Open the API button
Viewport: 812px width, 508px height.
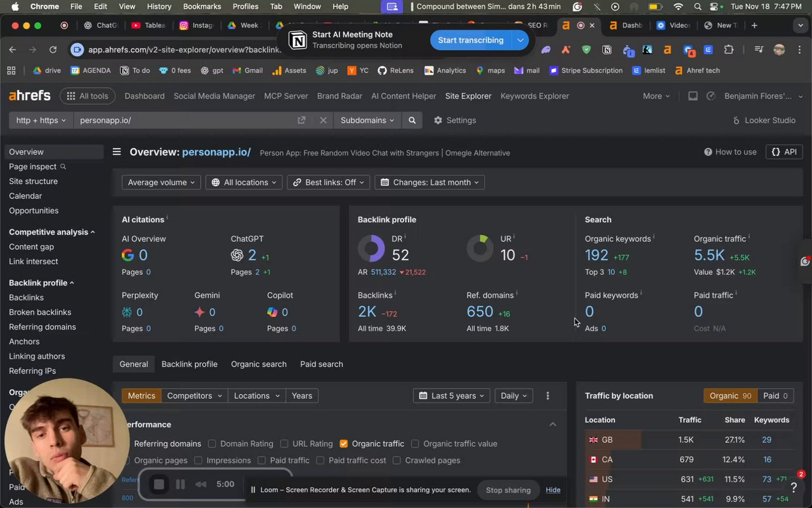784,152
